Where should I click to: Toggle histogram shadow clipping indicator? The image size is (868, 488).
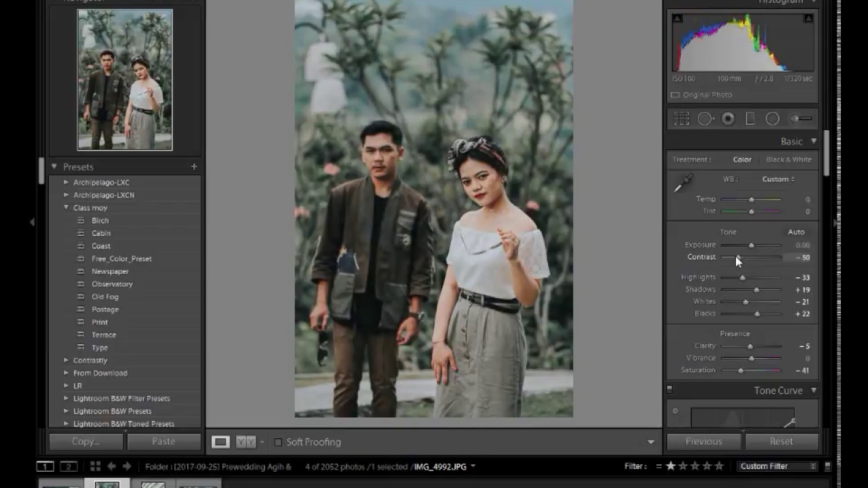pyautogui.click(x=677, y=18)
